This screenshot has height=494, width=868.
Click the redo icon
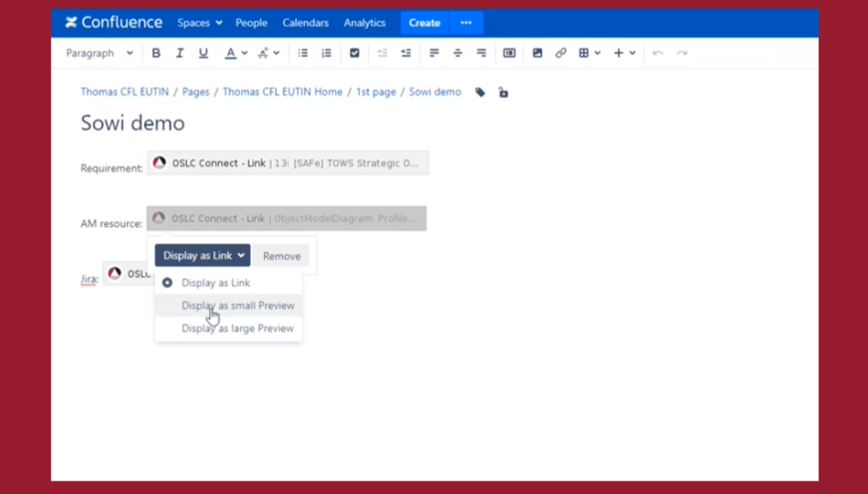click(682, 53)
